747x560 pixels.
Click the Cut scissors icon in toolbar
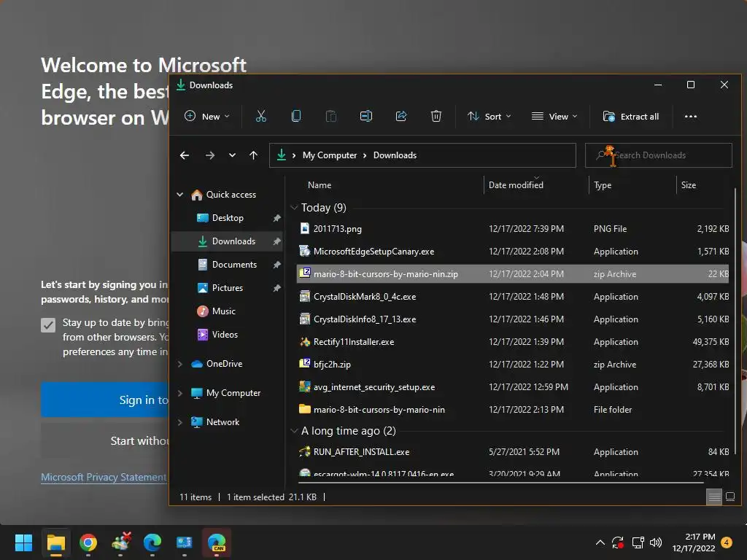point(261,116)
